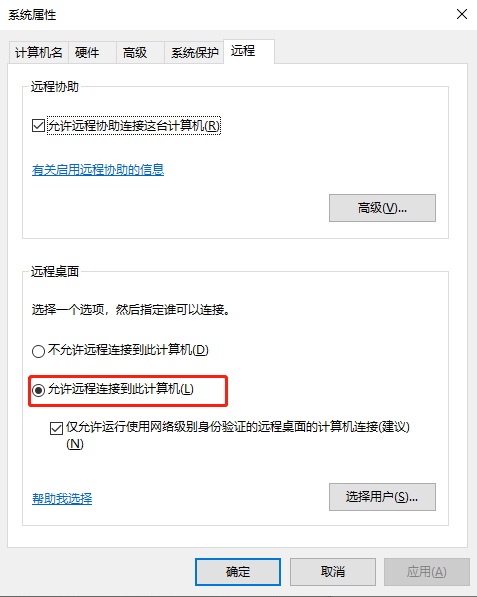Click the 系统属性 title bar text
This screenshot has width=477, height=597.
click(32, 15)
